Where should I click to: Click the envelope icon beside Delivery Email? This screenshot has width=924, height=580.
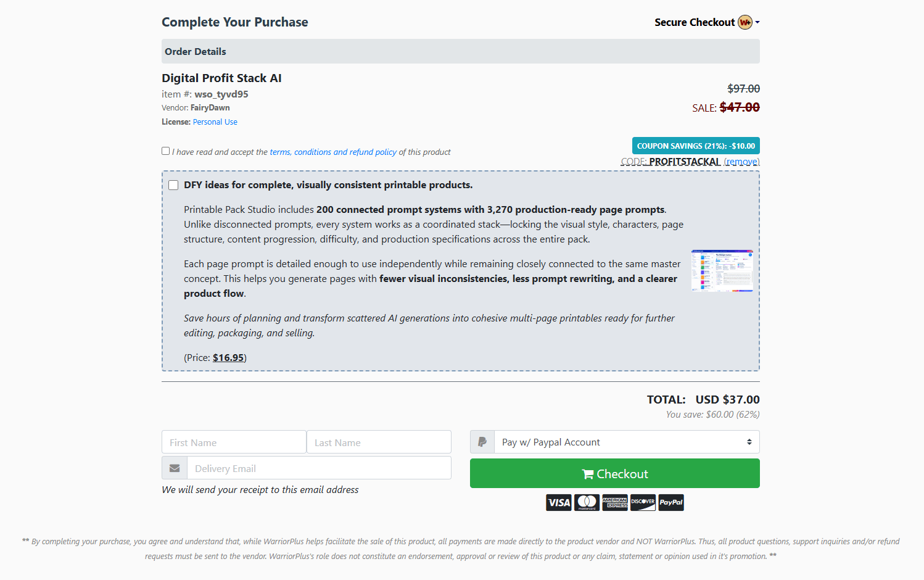(175, 468)
